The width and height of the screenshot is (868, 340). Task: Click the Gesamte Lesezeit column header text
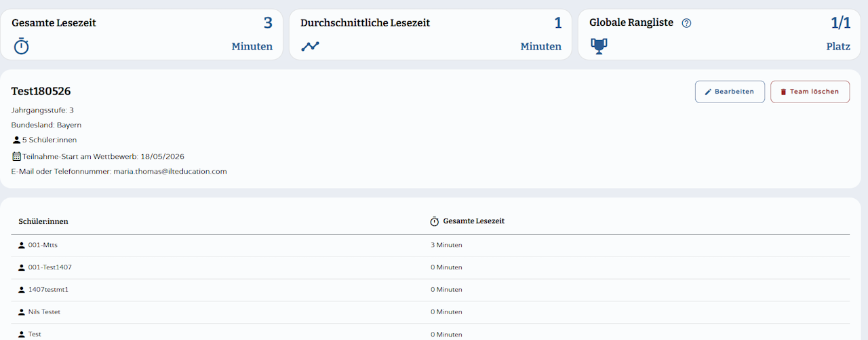click(473, 221)
